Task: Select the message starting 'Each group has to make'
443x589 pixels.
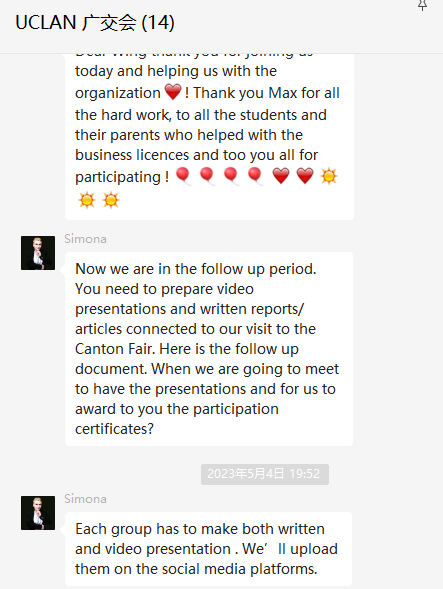Action: 209,549
